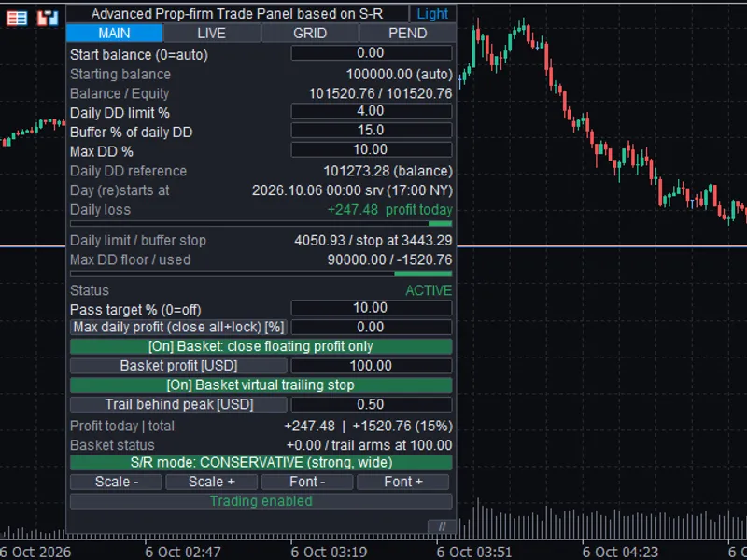Click the 6 Oct 03:19 time axis label

coord(329,553)
